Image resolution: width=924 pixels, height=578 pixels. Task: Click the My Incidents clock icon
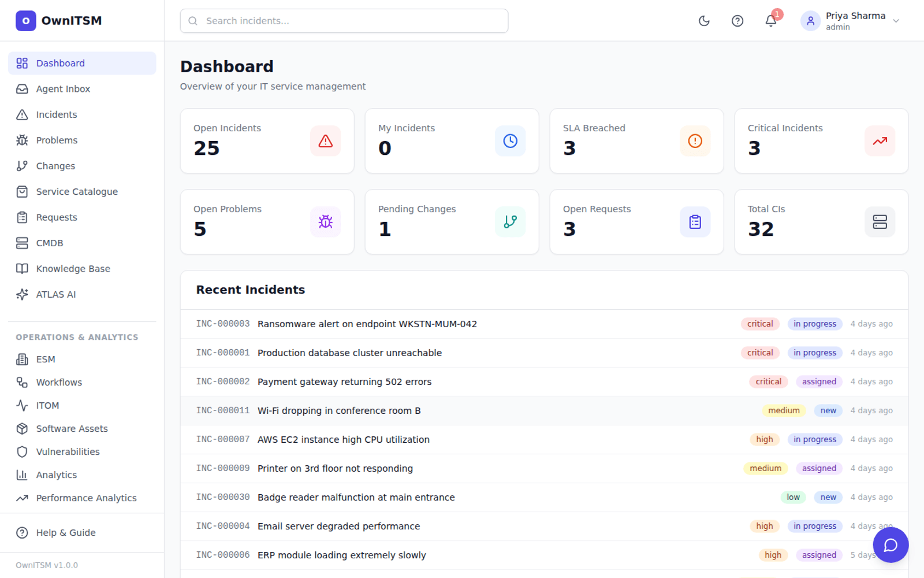coord(511,141)
